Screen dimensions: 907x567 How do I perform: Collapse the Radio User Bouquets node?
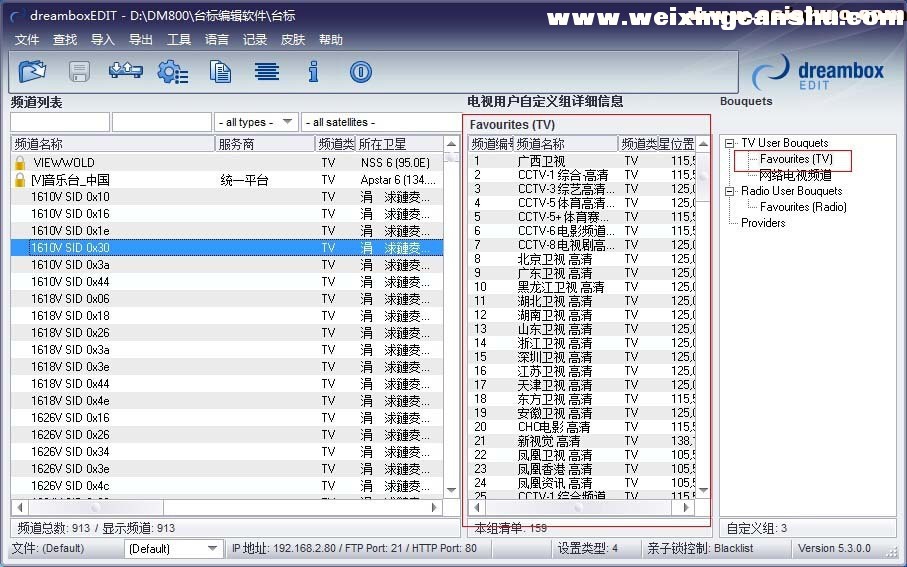click(x=730, y=191)
